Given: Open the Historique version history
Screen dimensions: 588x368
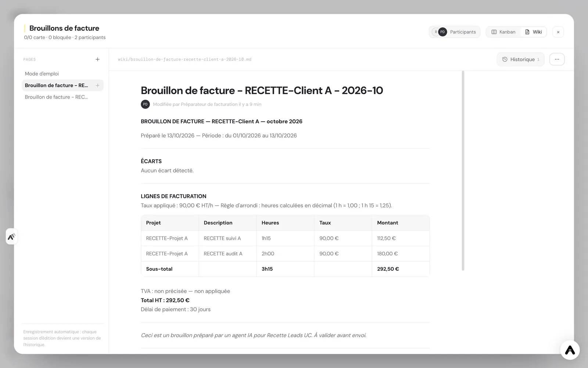Looking at the screenshot, I should [x=520, y=59].
